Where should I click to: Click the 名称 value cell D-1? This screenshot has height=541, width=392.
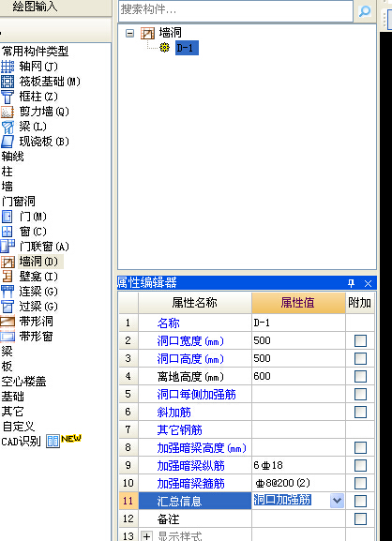pos(298,323)
